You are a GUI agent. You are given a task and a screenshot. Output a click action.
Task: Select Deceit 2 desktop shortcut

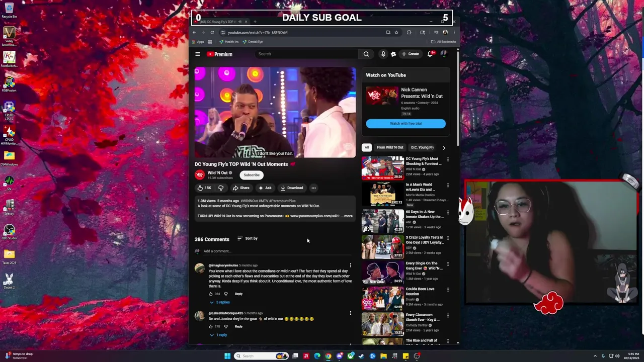[9, 282]
